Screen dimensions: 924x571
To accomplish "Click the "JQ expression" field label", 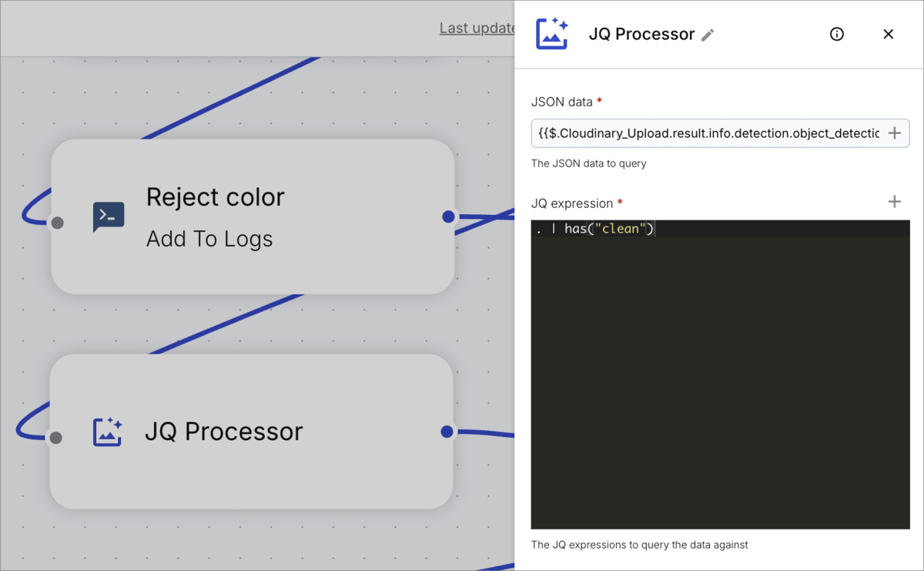I will (572, 203).
